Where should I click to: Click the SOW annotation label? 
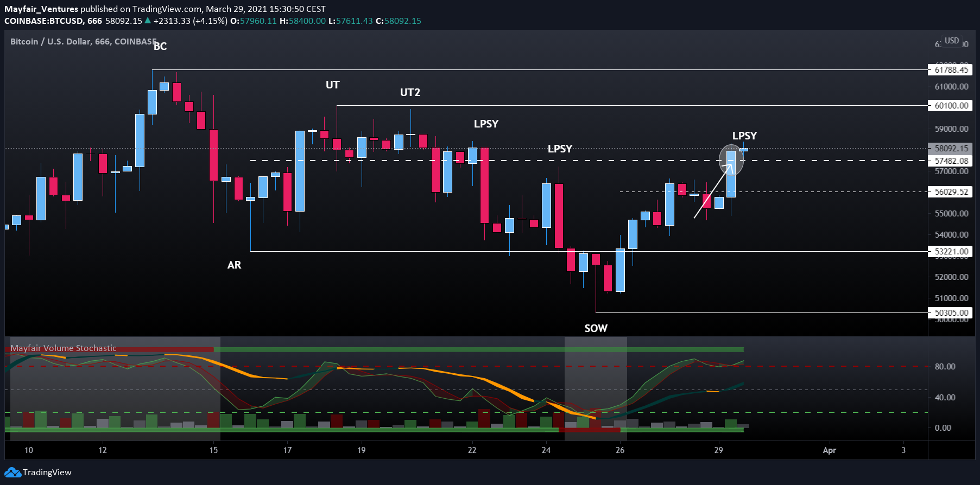point(596,328)
